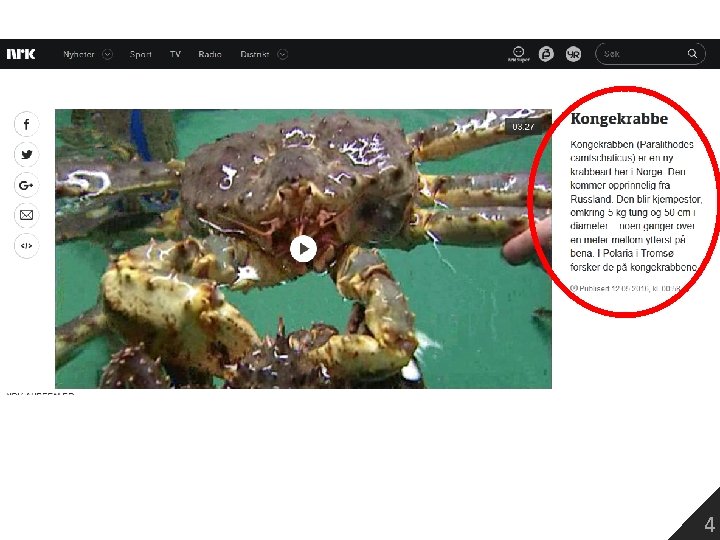Viewport: 720px width, 540px height.
Task: Share the video on Facebook
Action: 27,124
